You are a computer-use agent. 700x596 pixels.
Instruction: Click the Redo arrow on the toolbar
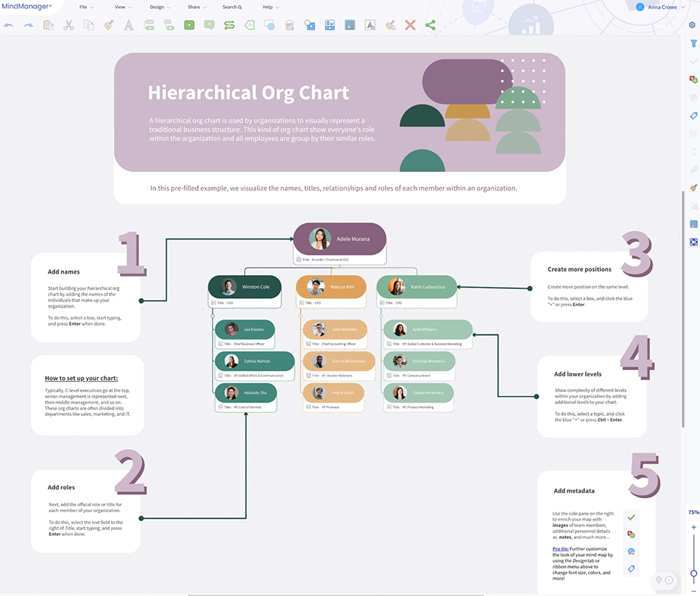tap(29, 24)
